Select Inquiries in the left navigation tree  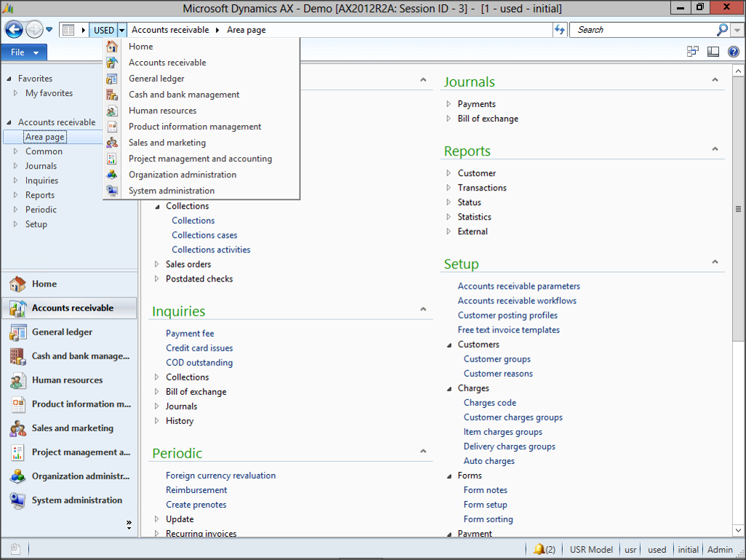(x=41, y=180)
